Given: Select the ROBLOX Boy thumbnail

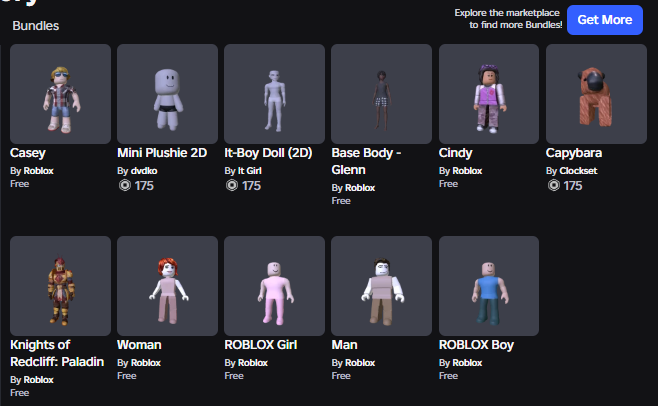Looking at the screenshot, I should (489, 286).
